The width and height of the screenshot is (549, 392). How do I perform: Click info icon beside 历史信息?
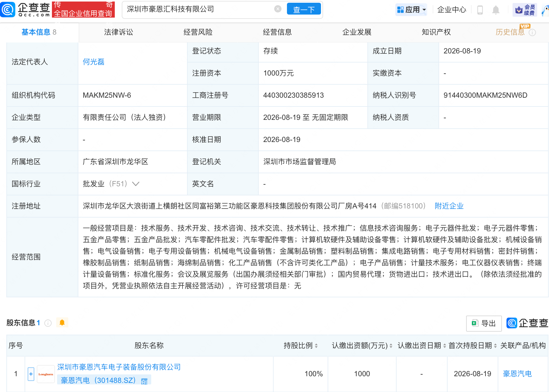pyautogui.click(x=532, y=32)
